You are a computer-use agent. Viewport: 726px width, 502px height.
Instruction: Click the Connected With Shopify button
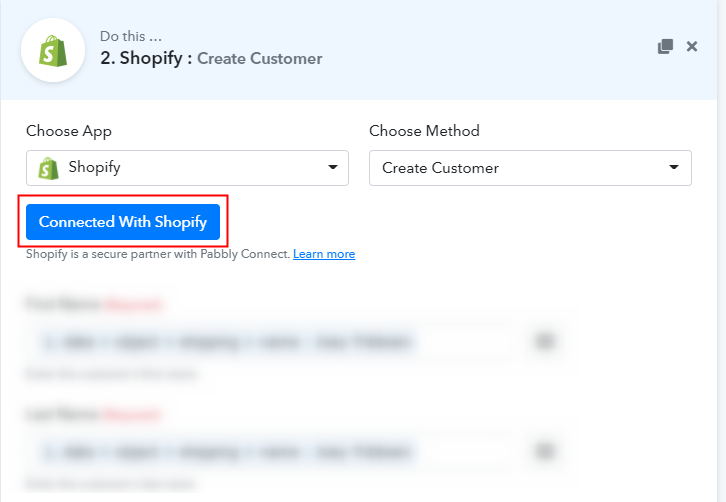coord(123,222)
